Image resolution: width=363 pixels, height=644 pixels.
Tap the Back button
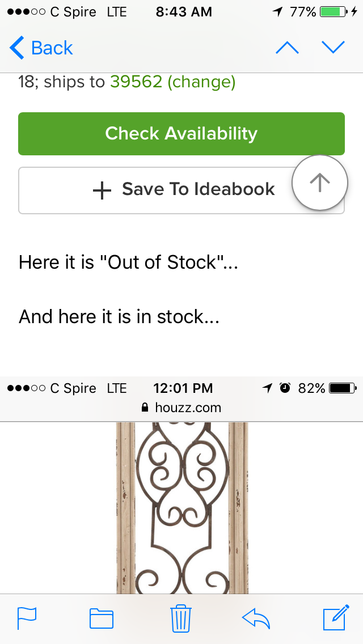pos(41,48)
